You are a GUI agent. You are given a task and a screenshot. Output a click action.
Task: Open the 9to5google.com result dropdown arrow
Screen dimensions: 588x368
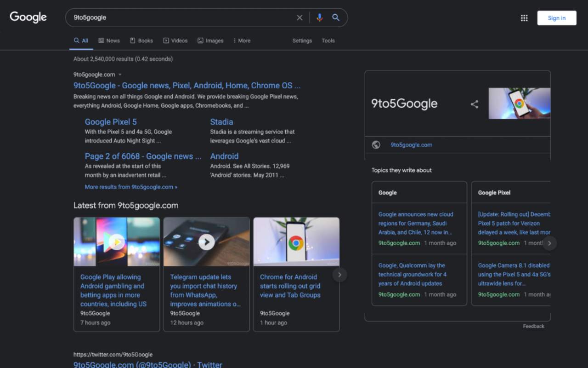[120, 75]
